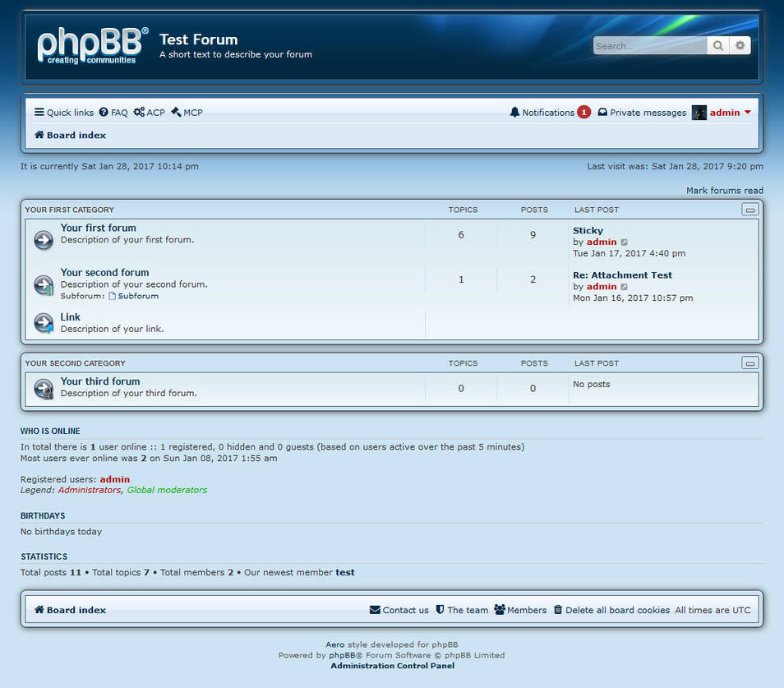Open advanced search via the gear icon

tap(739, 45)
